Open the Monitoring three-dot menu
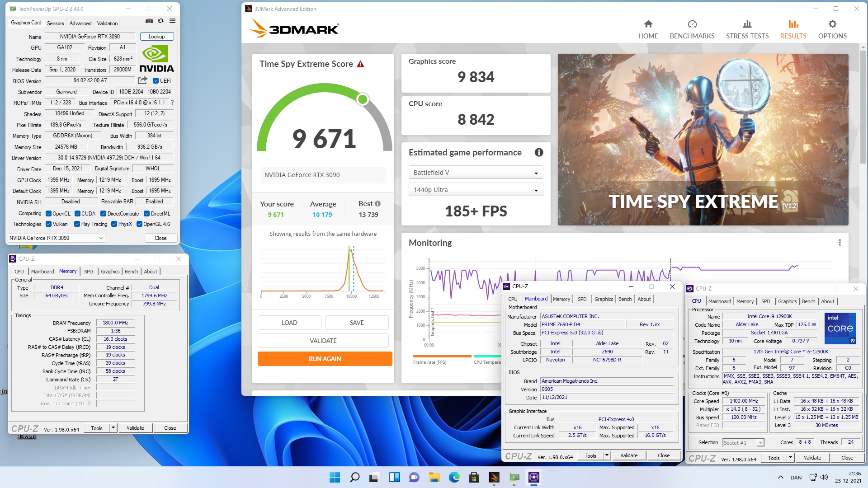The width and height of the screenshot is (868, 488). (x=840, y=243)
